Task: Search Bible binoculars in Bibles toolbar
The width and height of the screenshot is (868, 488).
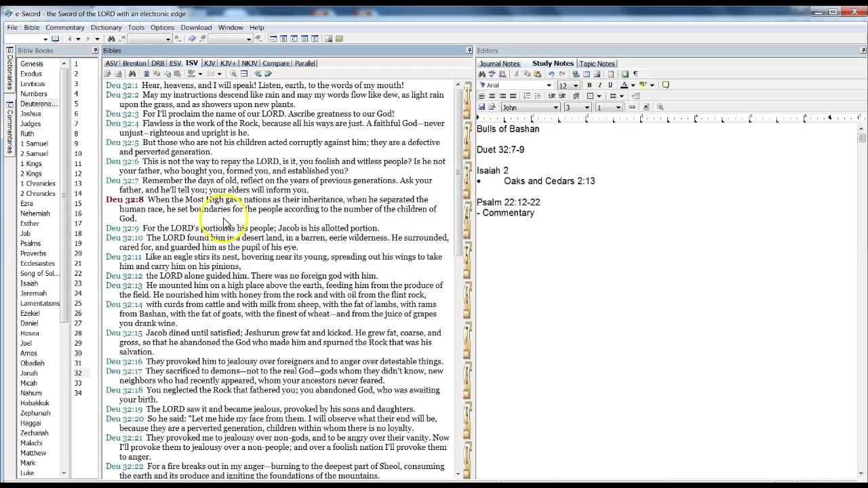Action: [x=132, y=74]
